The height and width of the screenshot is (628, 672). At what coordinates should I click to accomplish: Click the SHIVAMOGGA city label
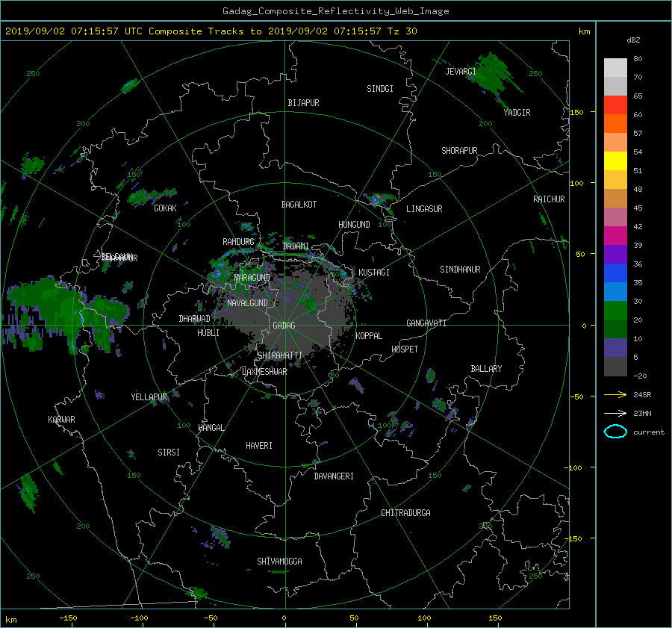pyautogui.click(x=279, y=562)
